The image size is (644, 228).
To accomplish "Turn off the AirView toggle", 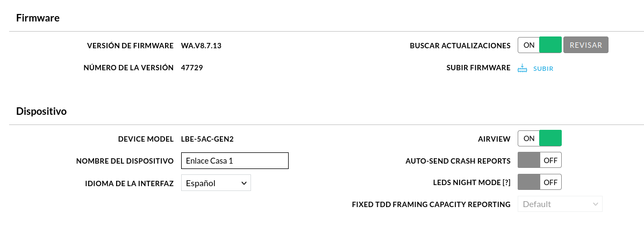I will click(539, 138).
